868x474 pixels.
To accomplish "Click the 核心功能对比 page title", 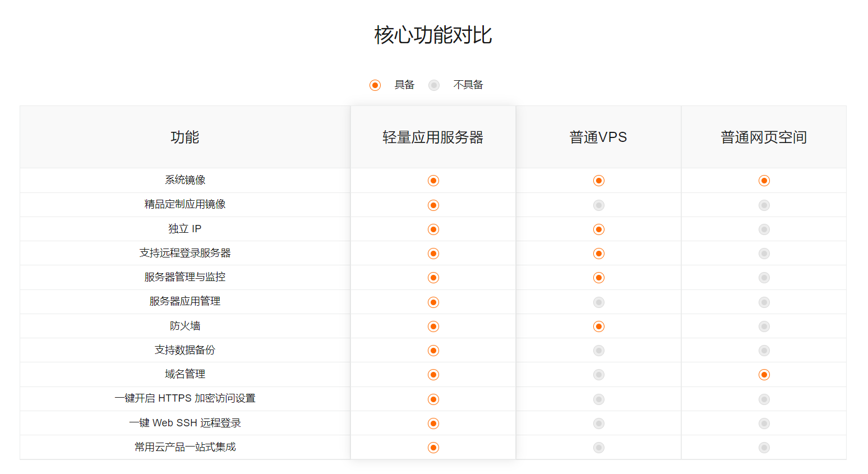I will point(433,35).
